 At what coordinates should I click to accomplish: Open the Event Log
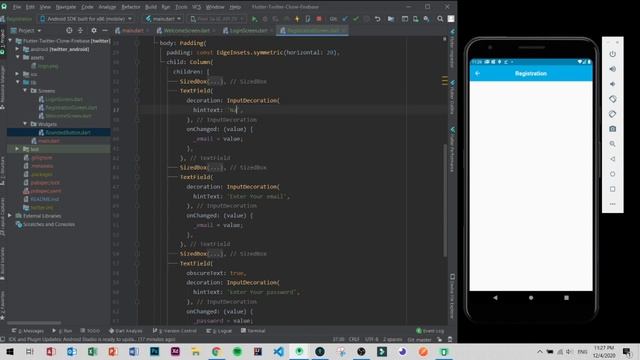430,331
